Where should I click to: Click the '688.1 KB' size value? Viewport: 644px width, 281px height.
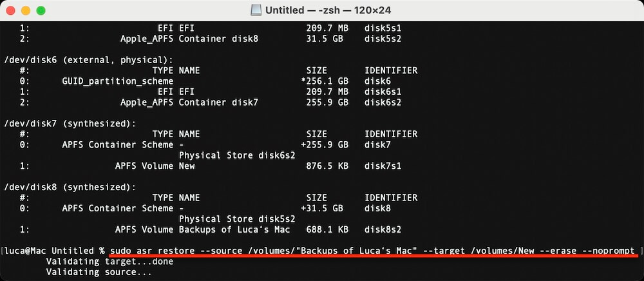pyautogui.click(x=327, y=229)
